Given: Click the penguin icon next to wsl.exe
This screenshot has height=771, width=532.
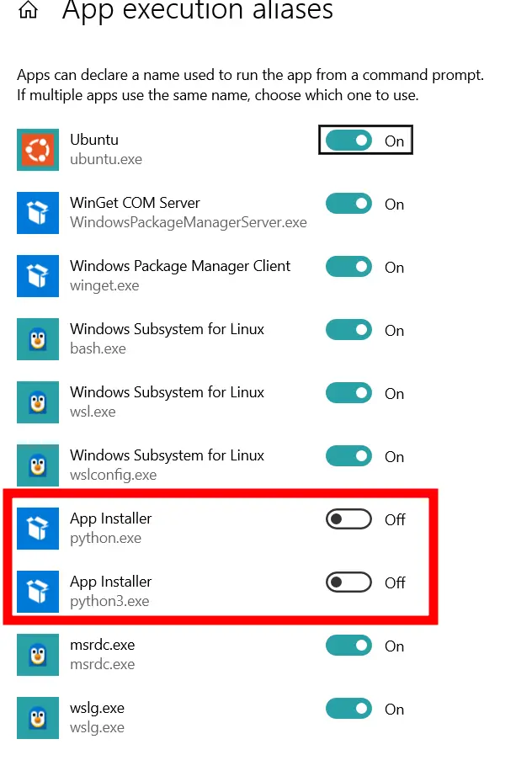Looking at the screenshot, I should pos(38,402).
